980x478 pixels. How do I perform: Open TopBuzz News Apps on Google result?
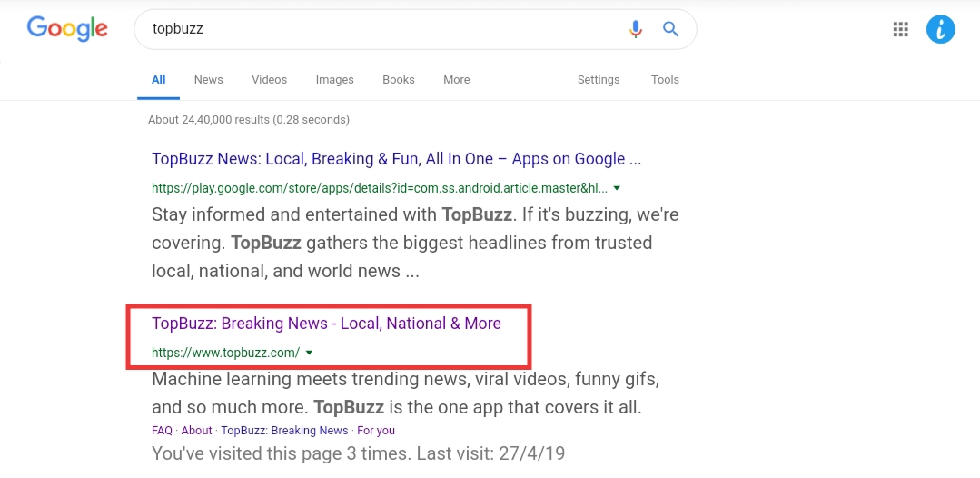tap(396, 159)
